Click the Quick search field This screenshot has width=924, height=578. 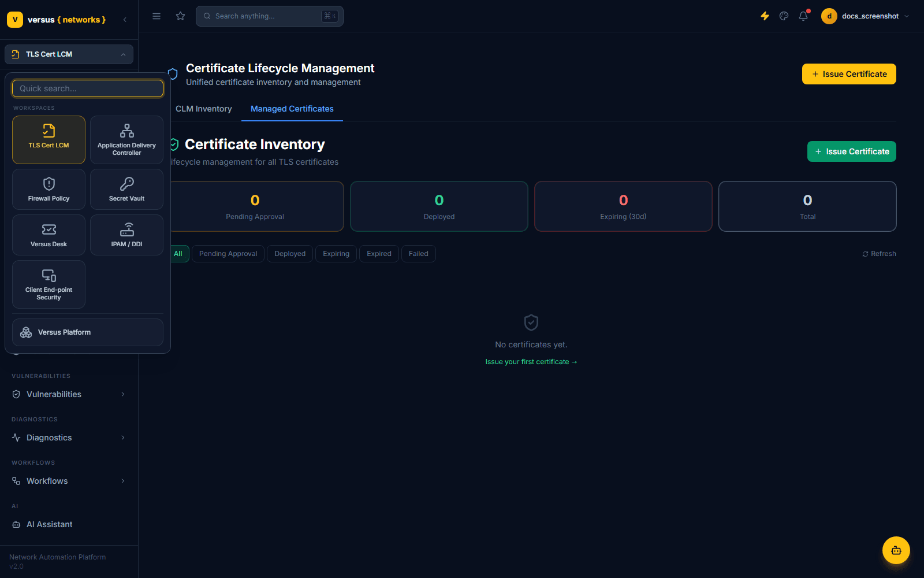[88, 88]
